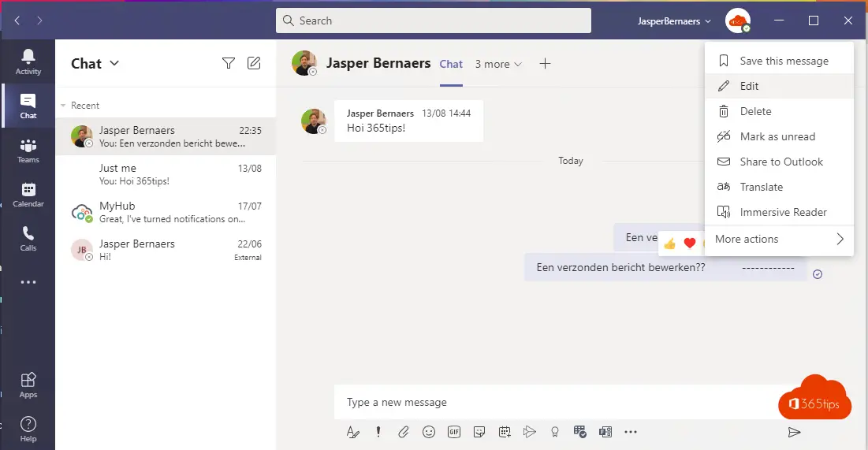Click the 'Een verzonden bericht bewerken??' message

coord(665,267)
